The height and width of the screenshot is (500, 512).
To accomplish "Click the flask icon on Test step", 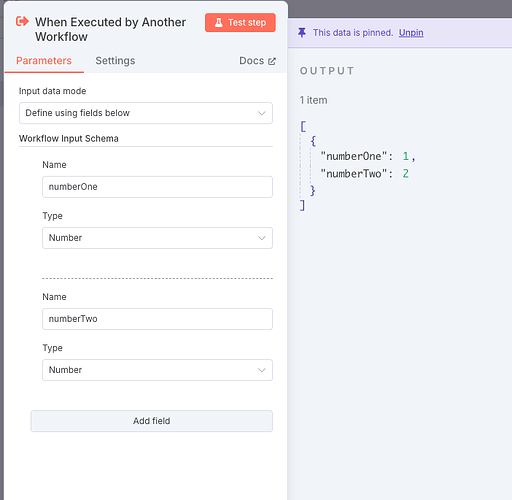I will [x=219, y=23].
